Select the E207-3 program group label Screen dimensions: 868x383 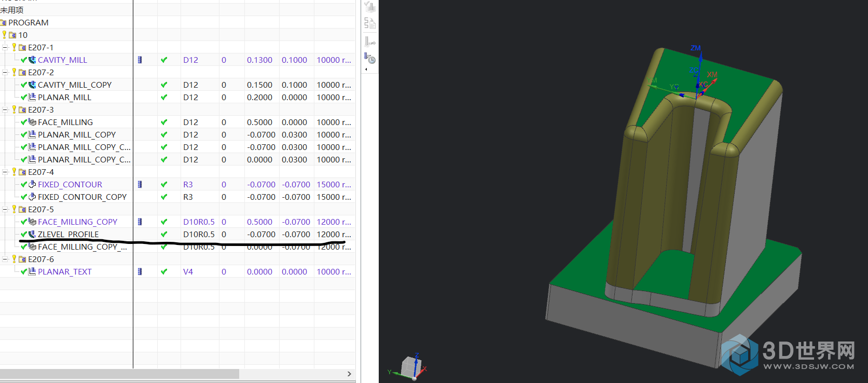[41, 110]
